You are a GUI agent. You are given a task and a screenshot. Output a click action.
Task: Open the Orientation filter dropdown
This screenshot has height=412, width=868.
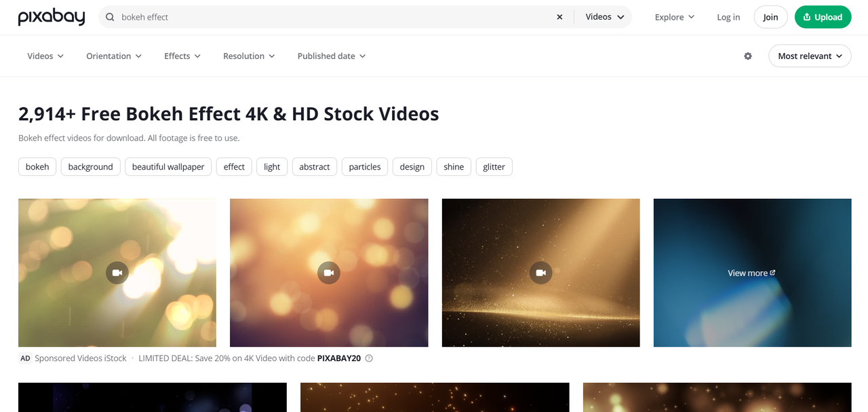click(x=114, y=56)
